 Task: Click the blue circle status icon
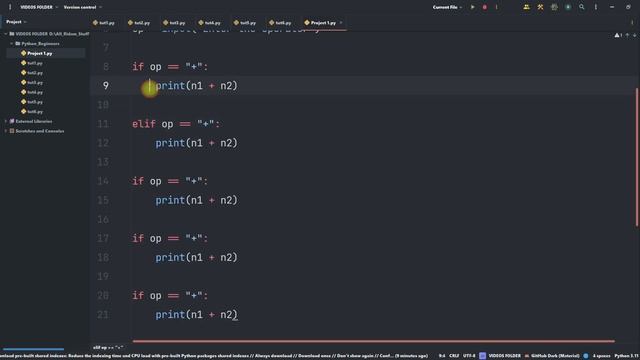[586, 356]
